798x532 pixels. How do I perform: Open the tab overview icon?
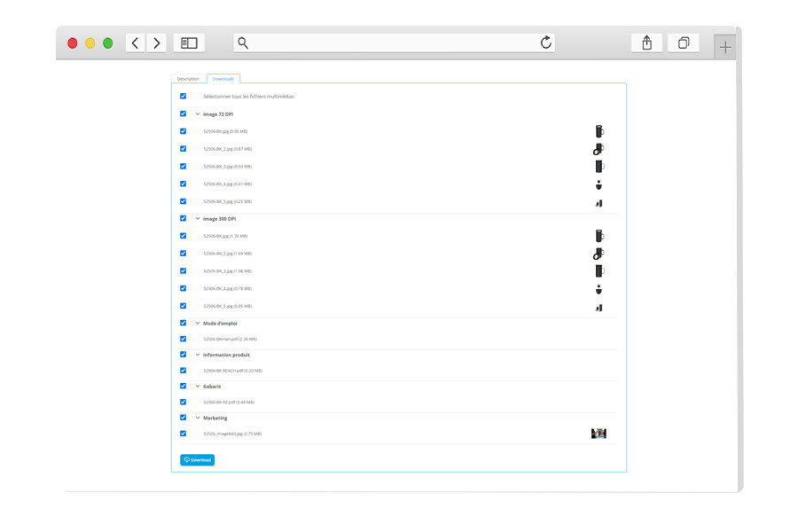683,42
